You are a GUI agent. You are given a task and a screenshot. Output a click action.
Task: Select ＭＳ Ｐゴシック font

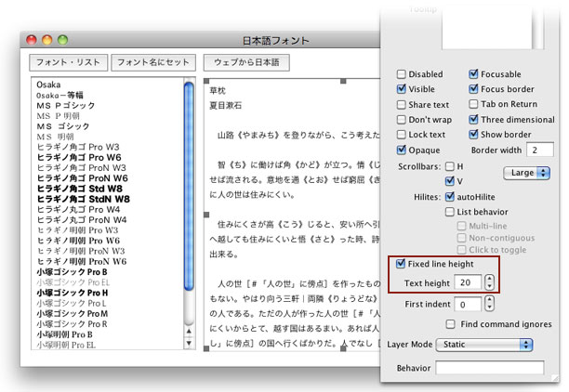[x=66, y=106]
